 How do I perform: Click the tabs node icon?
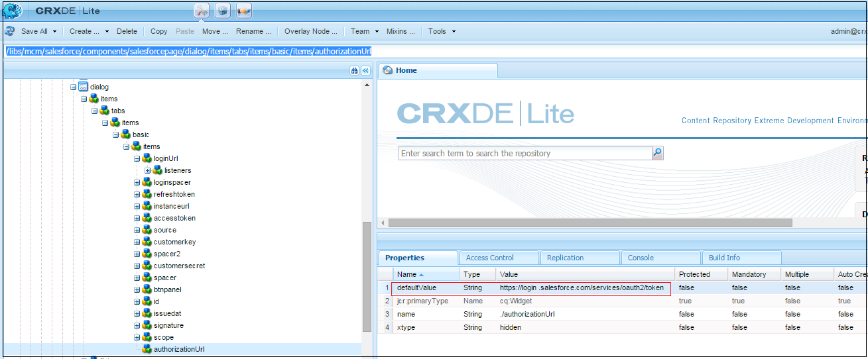(x=105, y=111)
